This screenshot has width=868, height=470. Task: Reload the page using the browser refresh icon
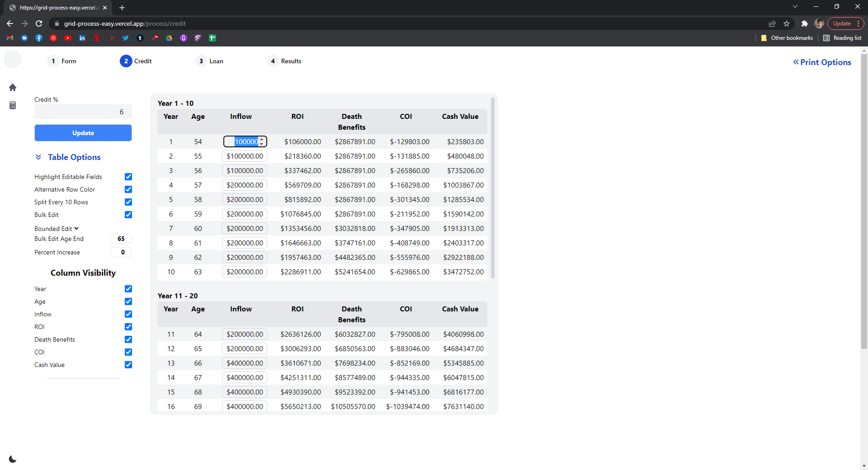click(39, 23)
